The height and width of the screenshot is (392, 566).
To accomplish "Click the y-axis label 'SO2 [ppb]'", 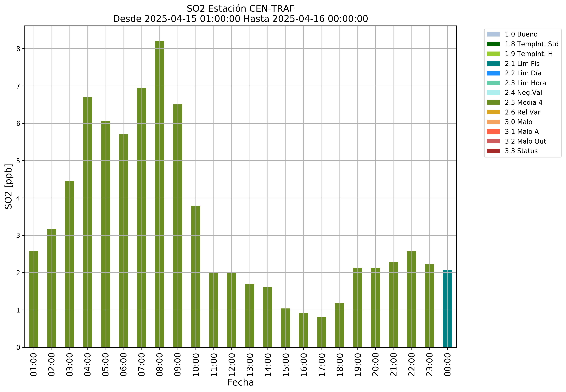I will click(8, 186).
